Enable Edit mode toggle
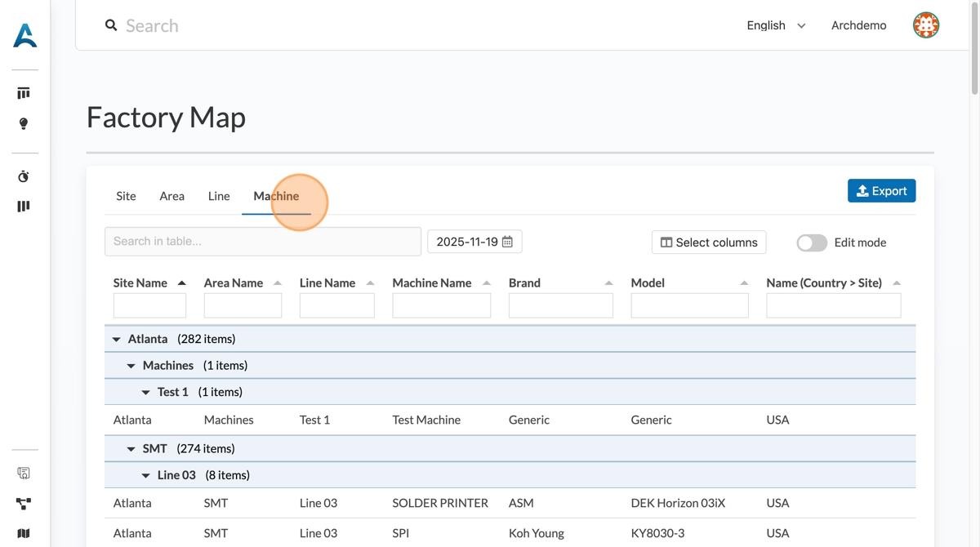The height and width of the screenshot is (547, 980). point(812,242)
